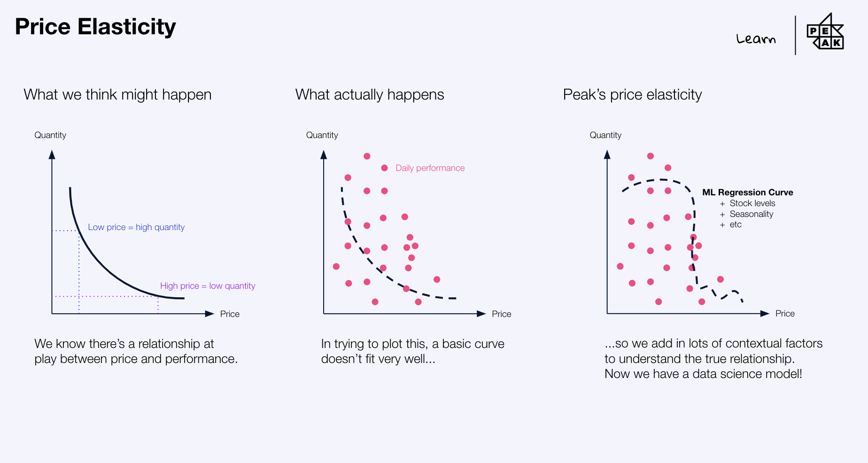Click the caption starting "We know there's a relationship"

pyautogui.click(x=136, y=351)
